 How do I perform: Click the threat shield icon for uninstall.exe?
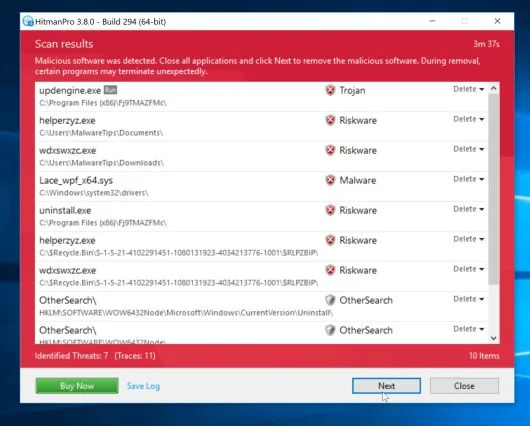point(330,210)
